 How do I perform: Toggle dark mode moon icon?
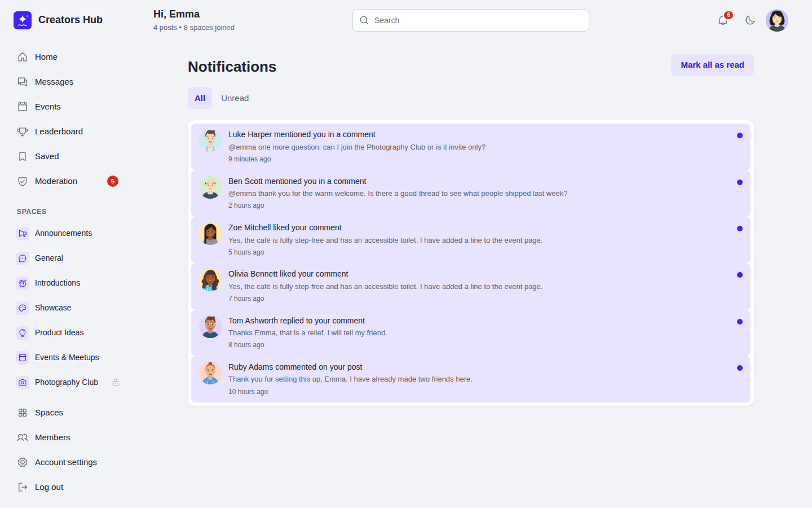(750, 20)
